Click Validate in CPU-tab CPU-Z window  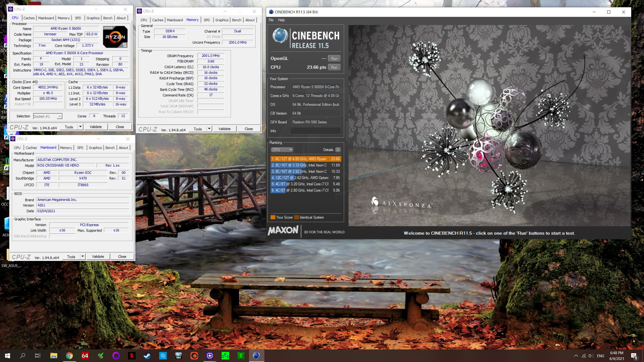(x=96, y=127)
